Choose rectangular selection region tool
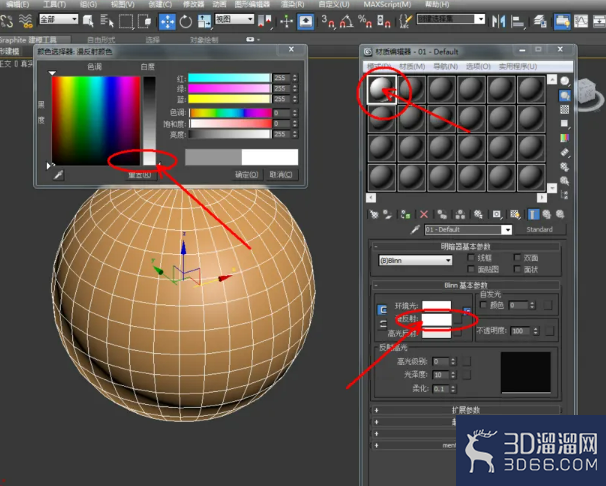The height and width of the screenshot is (486, 606). click(126, 21)
